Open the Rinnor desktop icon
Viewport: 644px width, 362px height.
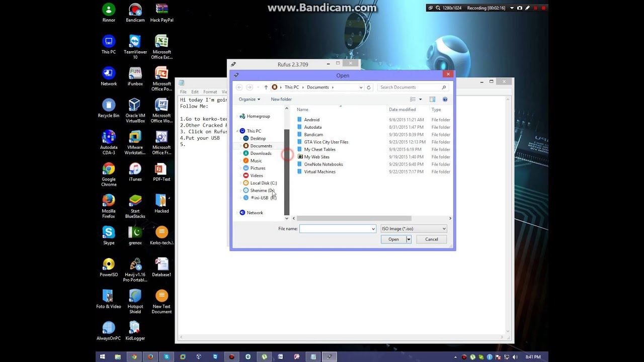pos(109,13)
